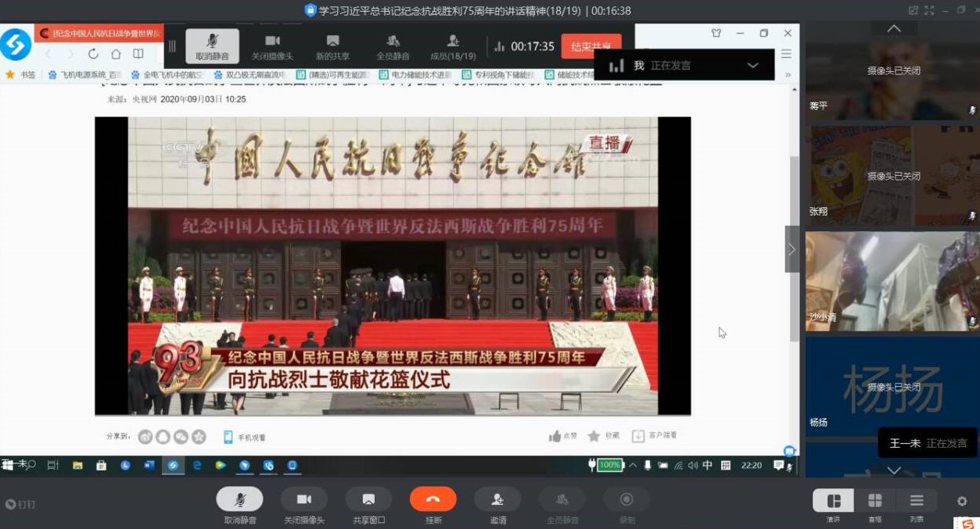Open the meeting settings gear
Viewport: 980px width, 529px height.
point(962,502)
